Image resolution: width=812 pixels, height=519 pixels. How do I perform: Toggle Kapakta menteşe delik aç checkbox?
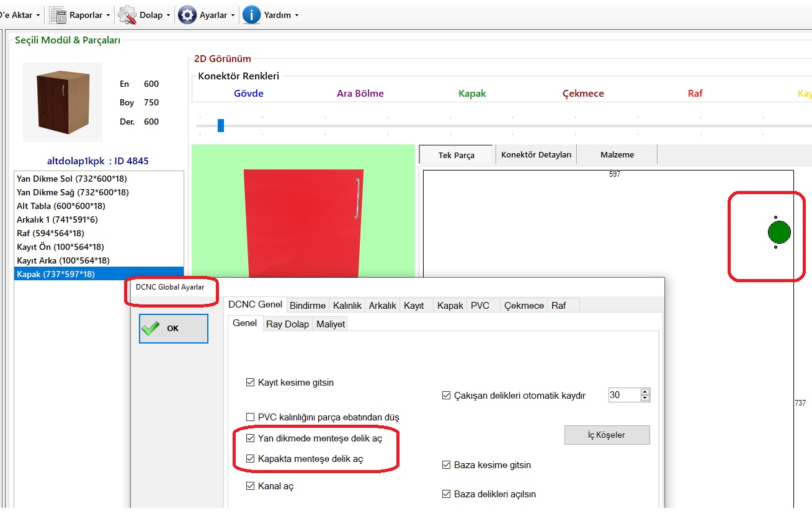[x=250, y=459]
